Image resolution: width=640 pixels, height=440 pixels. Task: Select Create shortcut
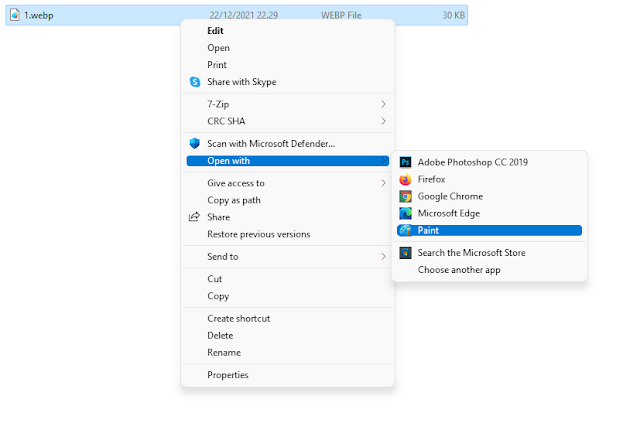(x=288, y=318)
